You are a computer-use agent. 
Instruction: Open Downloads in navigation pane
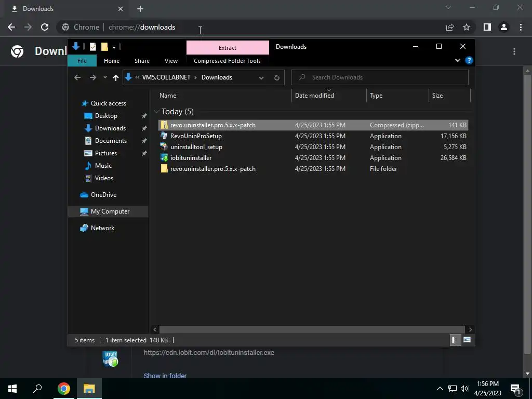pos(110,128)
